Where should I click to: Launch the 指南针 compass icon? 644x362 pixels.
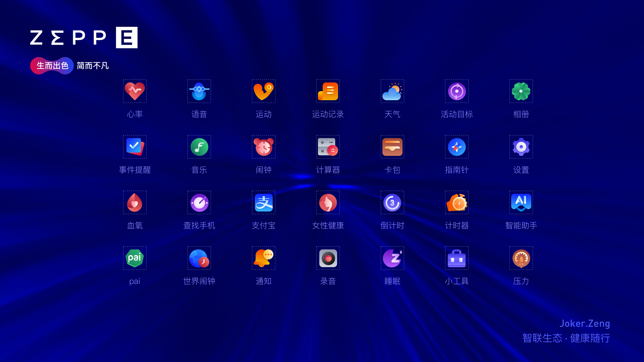tap(457, 147)
